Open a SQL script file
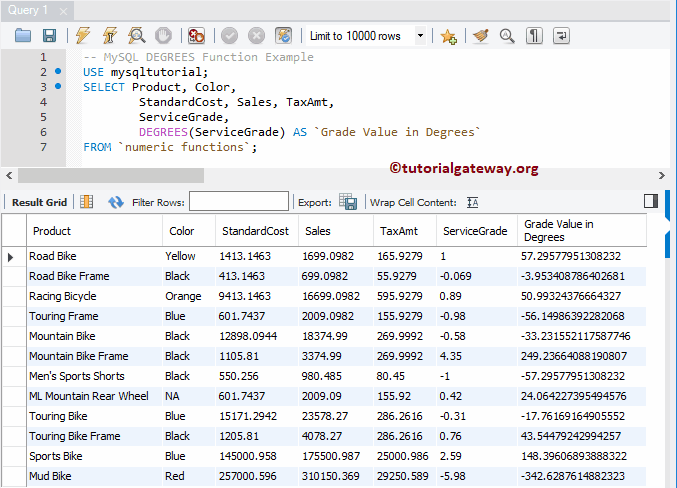The height and width of the screenshot is (488, 677). (x=23, y=36)
